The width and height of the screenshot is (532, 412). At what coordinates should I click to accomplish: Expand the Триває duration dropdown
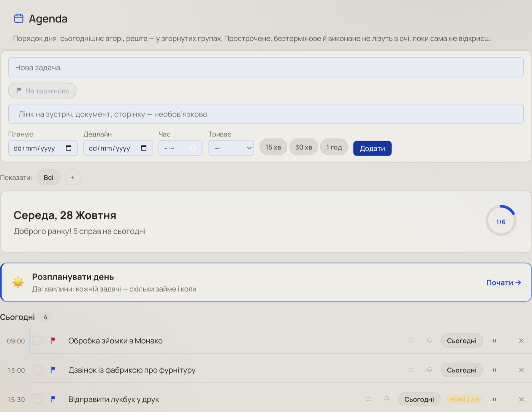pyautogui.click(x=231, y=148)
